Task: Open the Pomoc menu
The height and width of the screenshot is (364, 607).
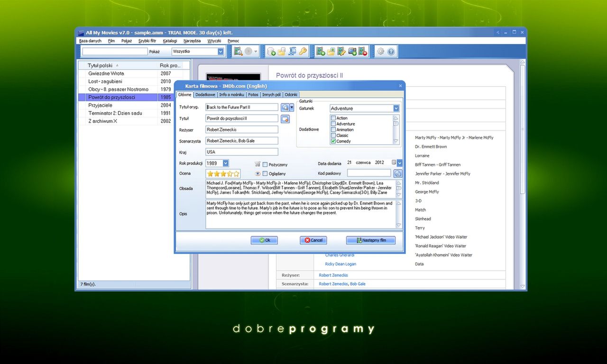Action: pyautogui.click(x=233, y=41)
